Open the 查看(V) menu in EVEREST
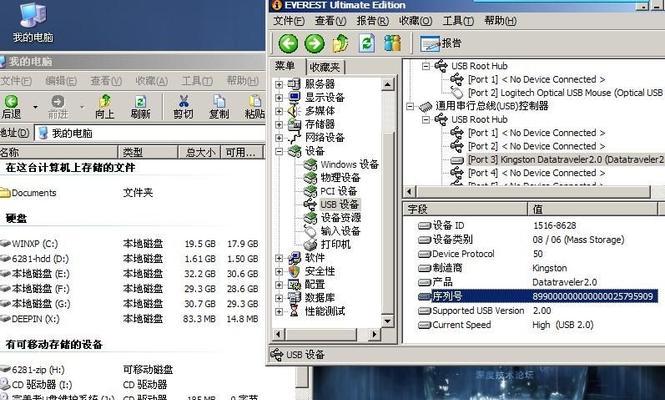The image size is (665, 400). coord(330,21)
